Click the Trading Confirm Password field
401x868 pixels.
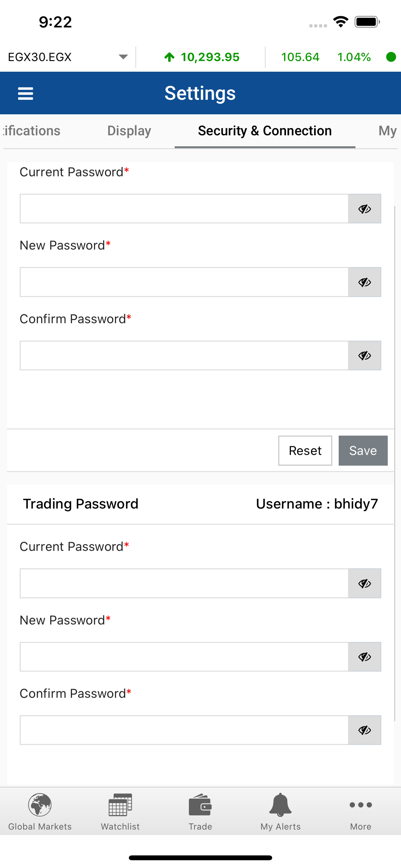coord(184,730)
